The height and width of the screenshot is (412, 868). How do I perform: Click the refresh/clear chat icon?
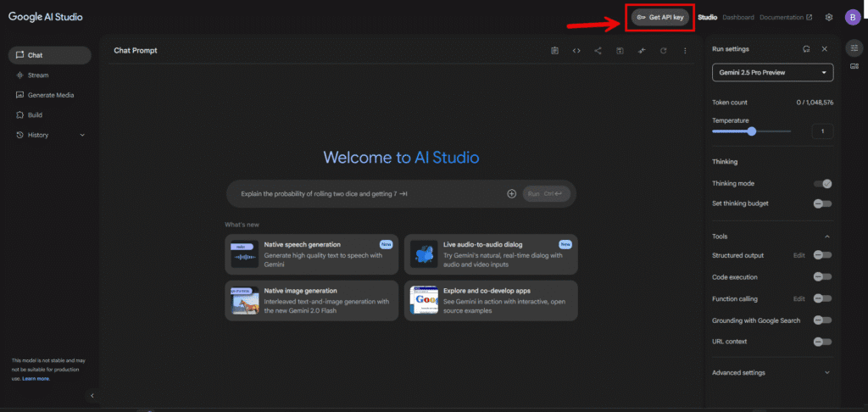pyautogui.click(x=663, y=51)
